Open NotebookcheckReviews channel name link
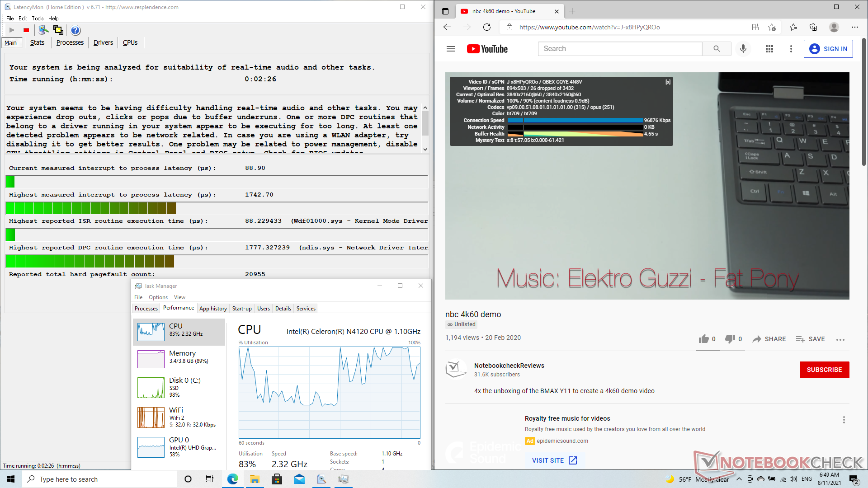The image size is (868, 488). (x=509, y=366)
